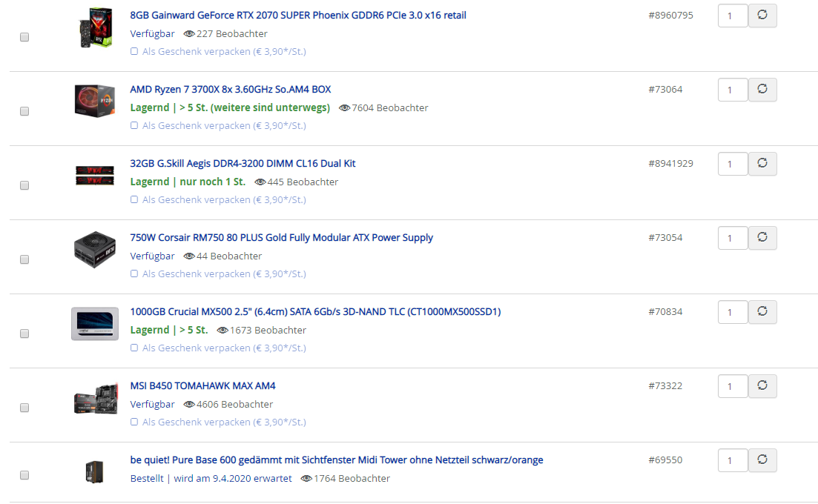Open the 8GB Gainward GeForce RTX 2070 SUPER link
Viewport: 818px width, 504px height.
point(298,15)
